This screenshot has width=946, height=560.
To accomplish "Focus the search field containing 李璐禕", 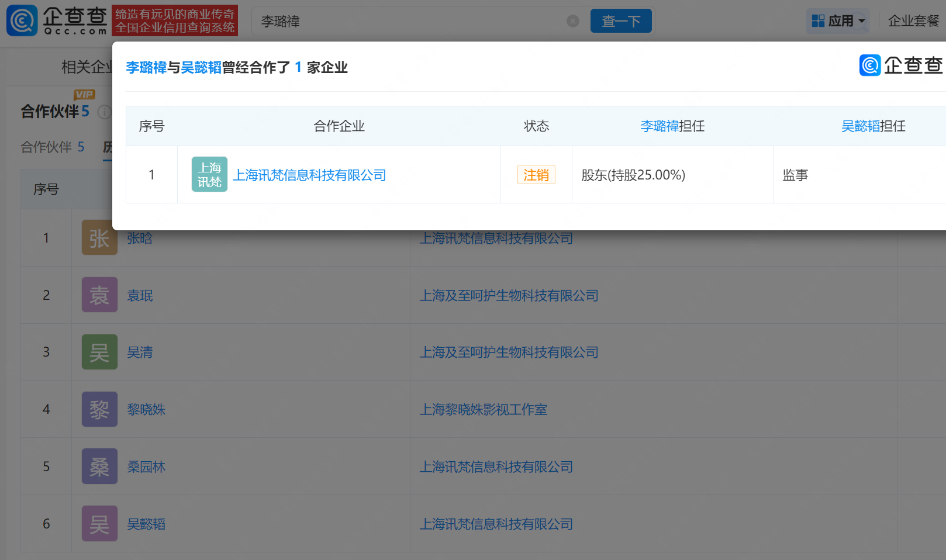I will [409, 21].
